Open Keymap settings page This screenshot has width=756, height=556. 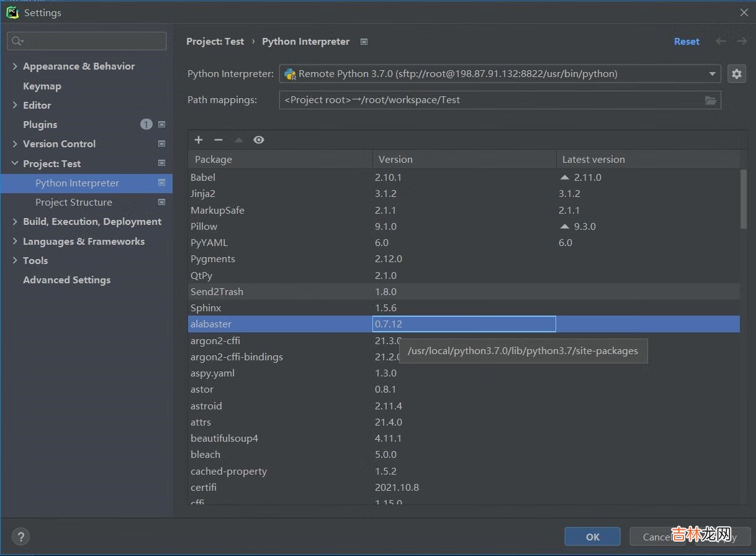click(42, 86)
